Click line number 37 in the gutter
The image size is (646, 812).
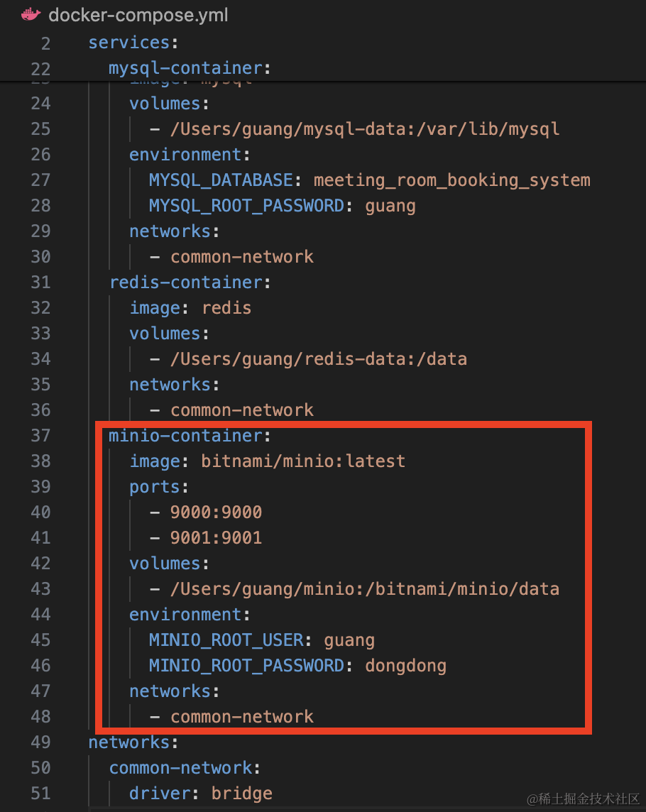click(x=41, y=436)
